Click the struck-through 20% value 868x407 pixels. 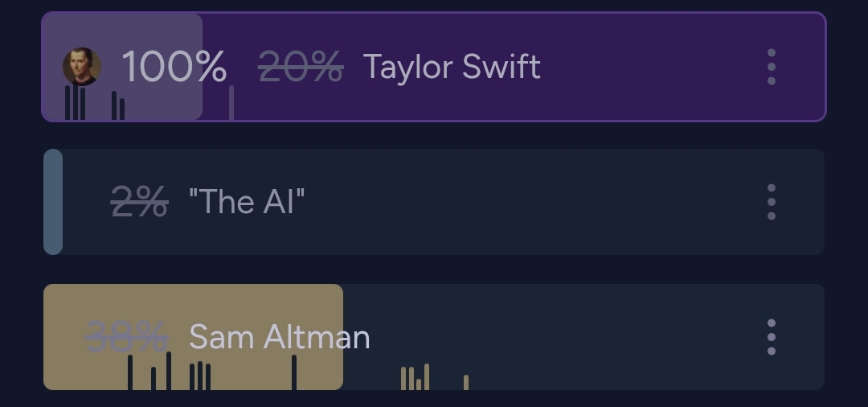click(301, 67)
